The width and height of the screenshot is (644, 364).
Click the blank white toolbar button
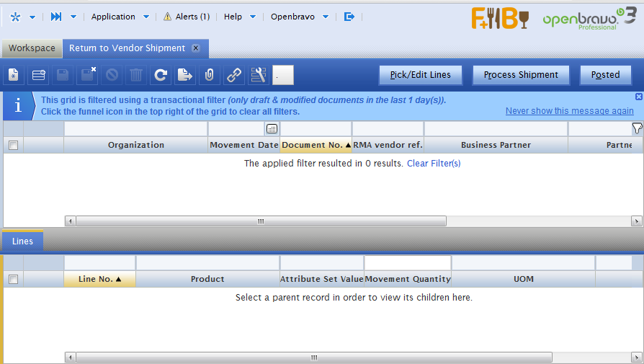click(x=283, y=75)
